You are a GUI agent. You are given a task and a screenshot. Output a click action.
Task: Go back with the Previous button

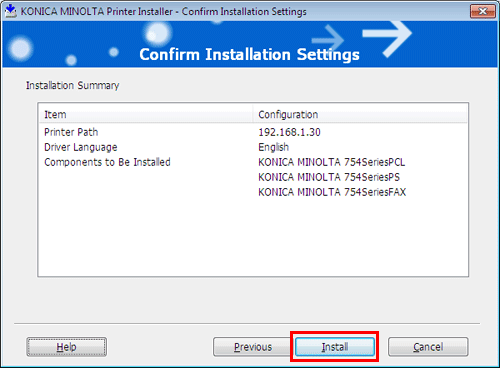[x=252, y=347]
